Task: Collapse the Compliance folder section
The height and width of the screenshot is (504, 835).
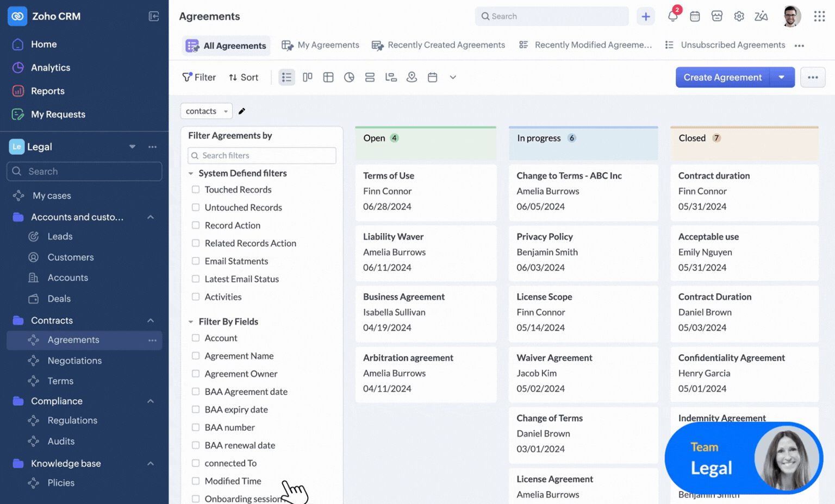Action: click(x=151, y=401)
